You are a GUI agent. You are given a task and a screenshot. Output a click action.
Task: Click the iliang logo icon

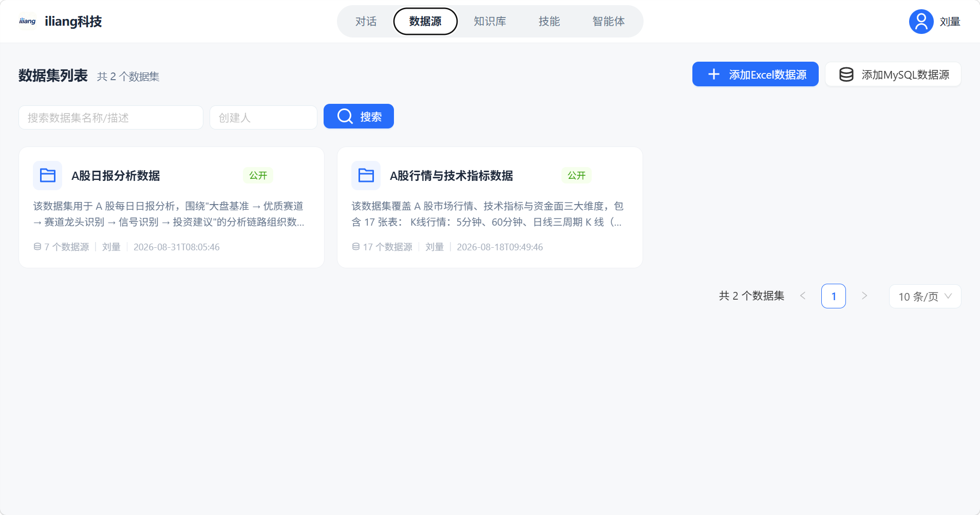coord(27,21)
